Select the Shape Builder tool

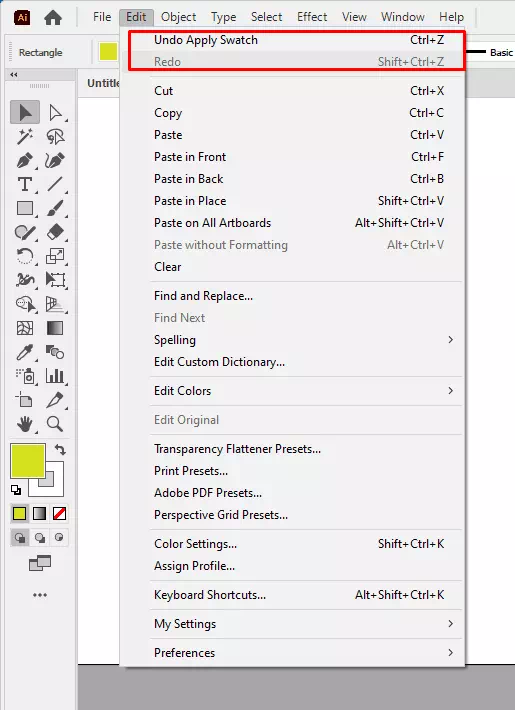tap(25, 304)
